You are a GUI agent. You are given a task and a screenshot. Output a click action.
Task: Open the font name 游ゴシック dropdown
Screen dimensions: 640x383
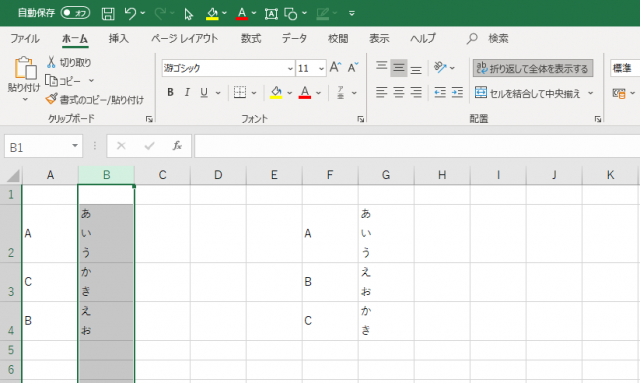(x=290, y=68)
